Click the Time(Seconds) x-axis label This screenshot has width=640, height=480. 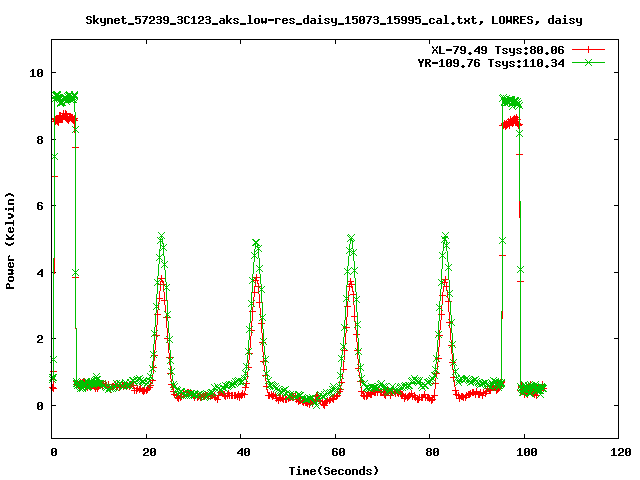334,471
